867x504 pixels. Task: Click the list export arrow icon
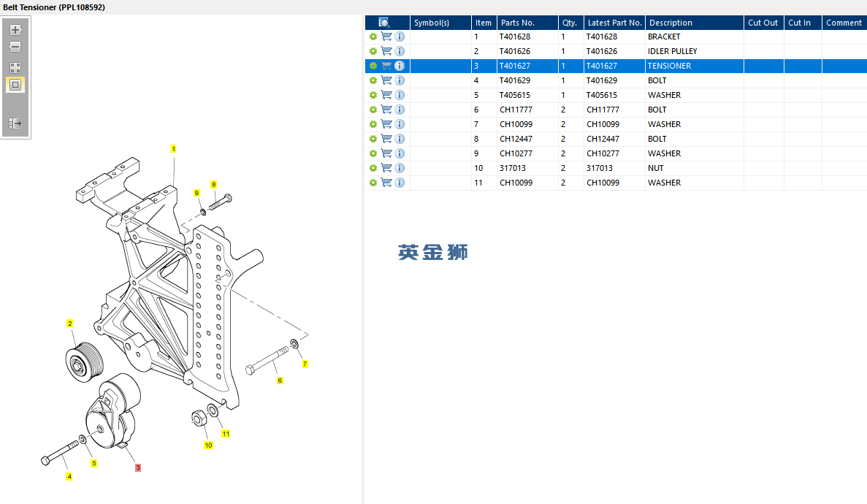click(x=15, y=123)
